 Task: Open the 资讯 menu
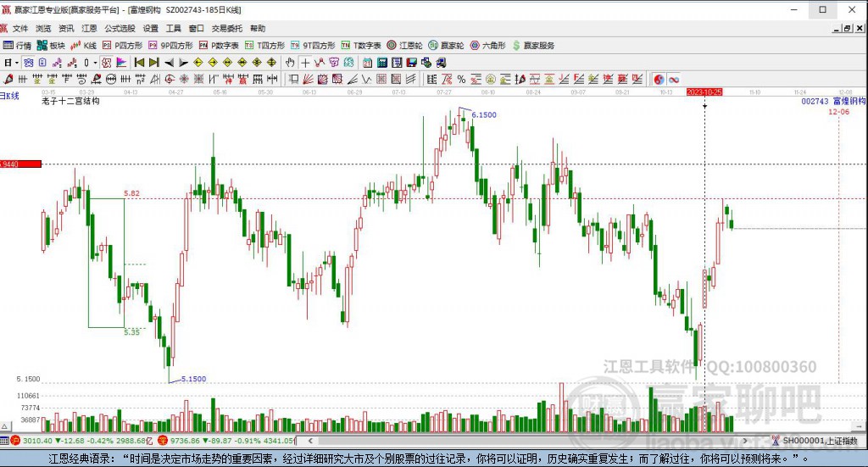[66, 28]
